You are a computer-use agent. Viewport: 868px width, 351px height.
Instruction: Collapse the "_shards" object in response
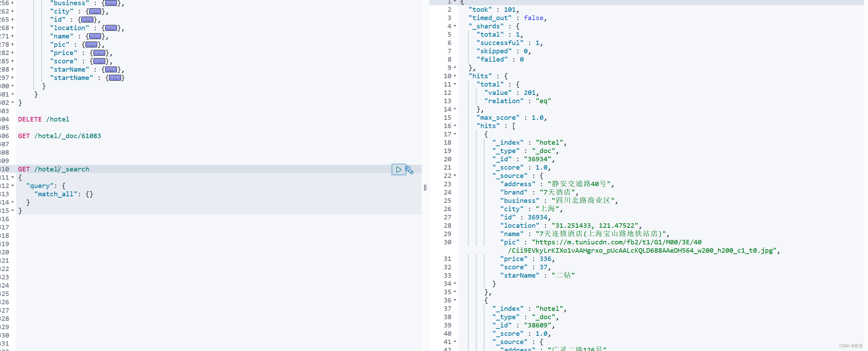tap(455, 26)
